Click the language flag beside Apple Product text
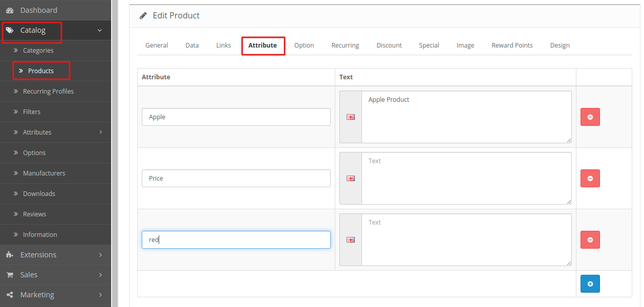Screen dimensions: 644x307 click(x=351, y=117)
